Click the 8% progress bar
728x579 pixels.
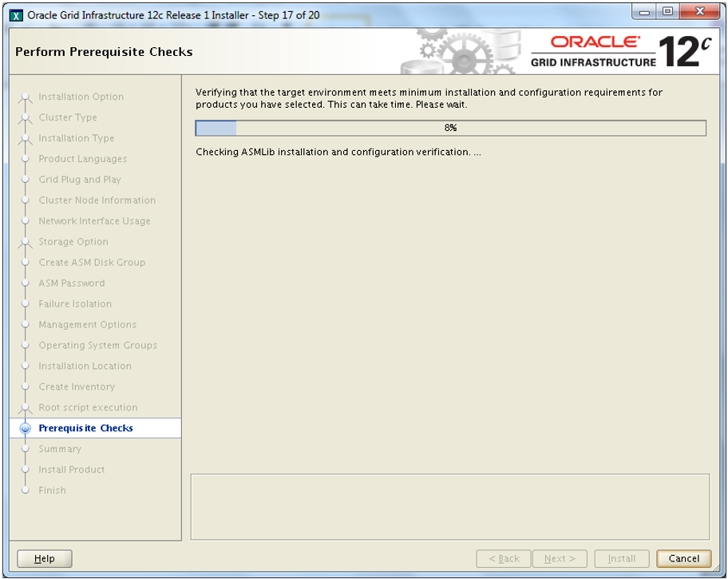tap(450, 128)
